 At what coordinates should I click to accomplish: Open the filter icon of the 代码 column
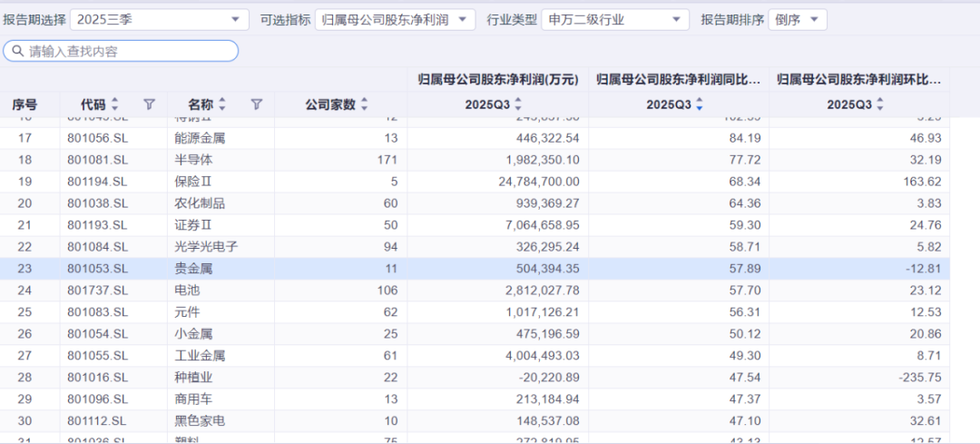tap(149, 105)
